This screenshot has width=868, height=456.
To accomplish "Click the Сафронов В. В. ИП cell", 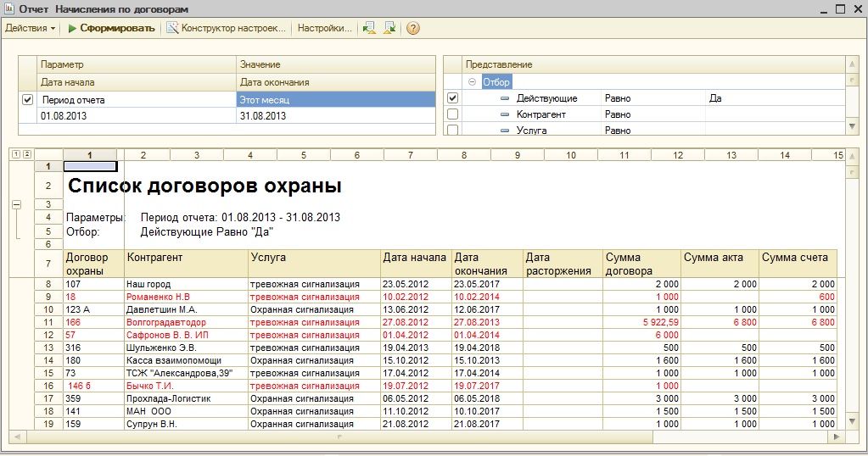I will tap(186, 335).
